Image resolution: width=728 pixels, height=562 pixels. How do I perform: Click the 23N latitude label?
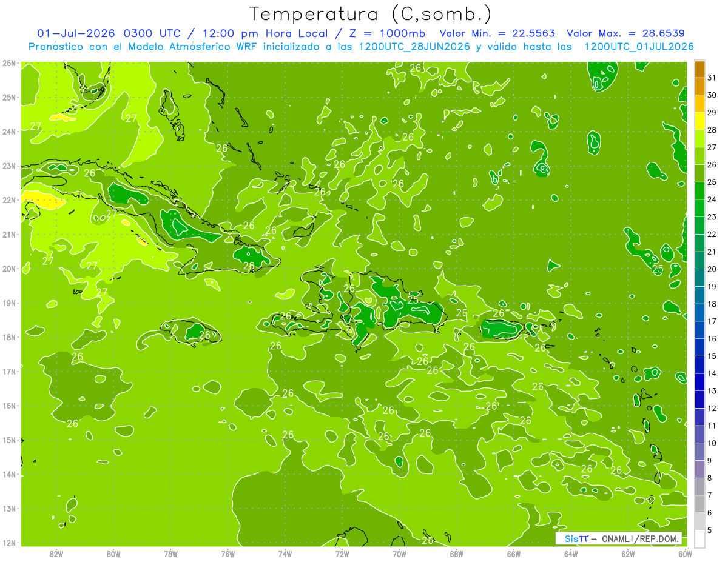9,166
